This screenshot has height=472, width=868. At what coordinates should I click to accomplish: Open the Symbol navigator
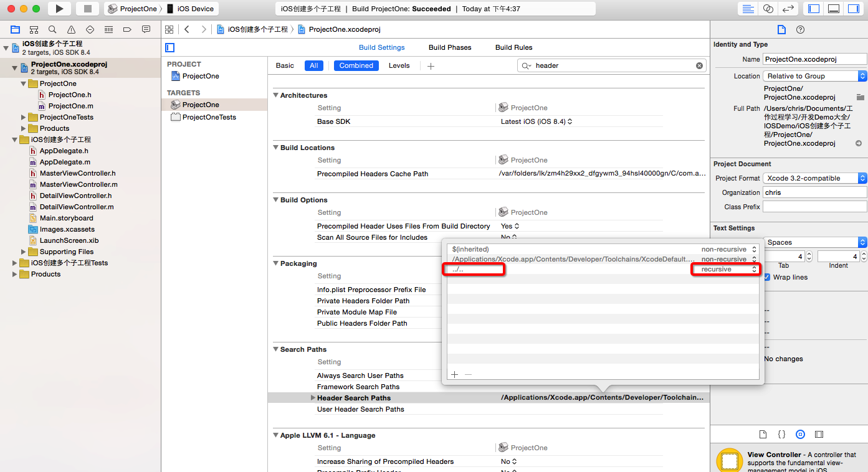[34, 29]
